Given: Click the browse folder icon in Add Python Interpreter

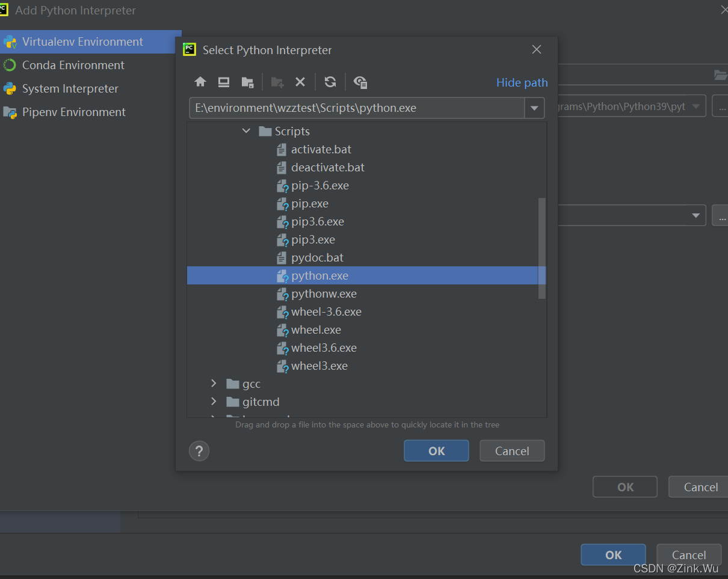Looking at the screenshot, I should point(720,75).
